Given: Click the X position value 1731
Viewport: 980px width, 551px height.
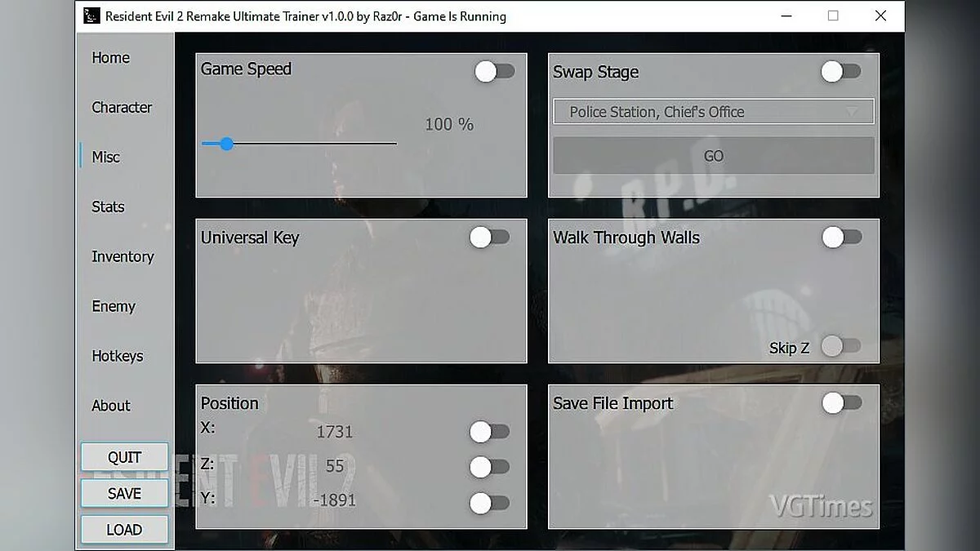Looking at the screenshot, I should tap(335, 432).
